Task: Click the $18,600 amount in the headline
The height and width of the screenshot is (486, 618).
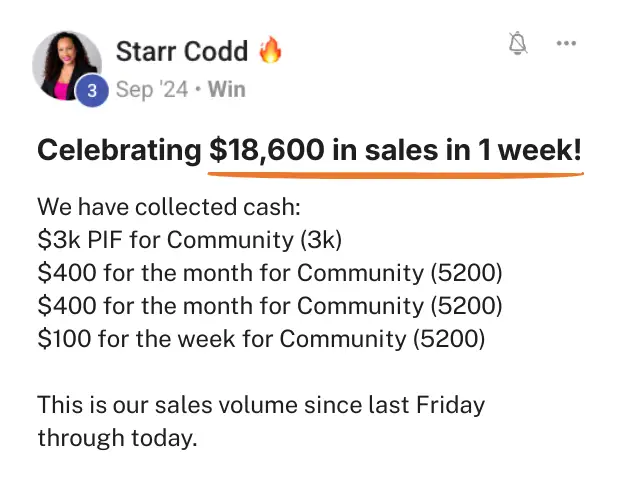Action: [x=266, y=151]
